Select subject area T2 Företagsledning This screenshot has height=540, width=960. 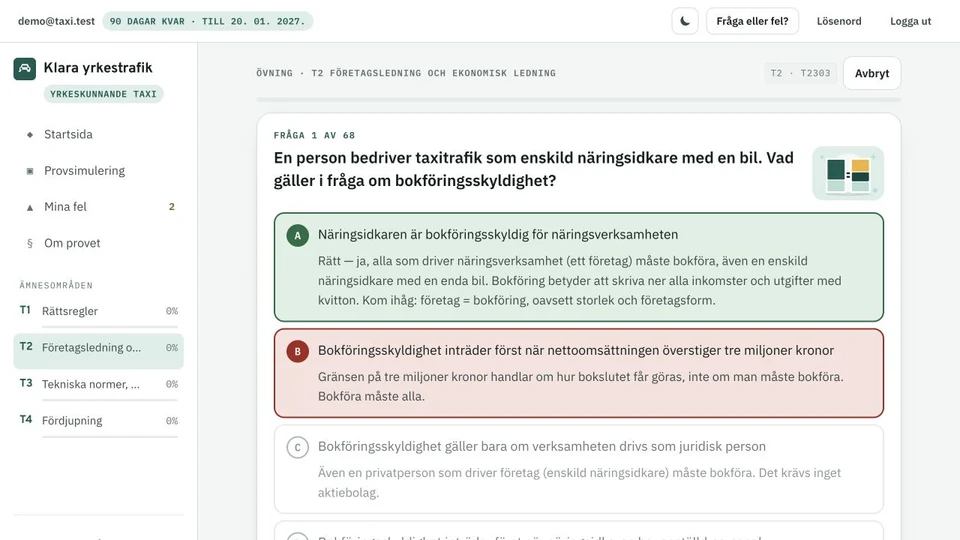99,350
